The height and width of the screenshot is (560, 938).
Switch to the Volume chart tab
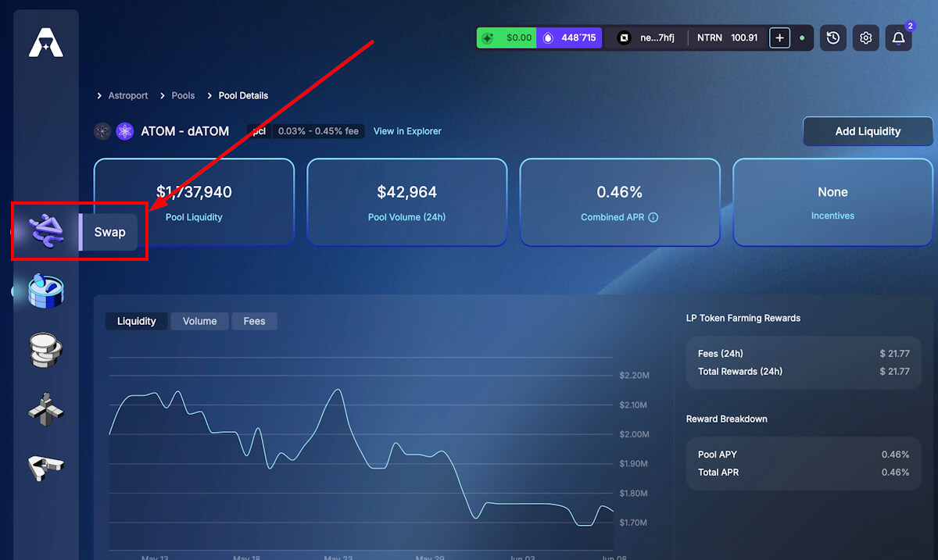point(199,321)
